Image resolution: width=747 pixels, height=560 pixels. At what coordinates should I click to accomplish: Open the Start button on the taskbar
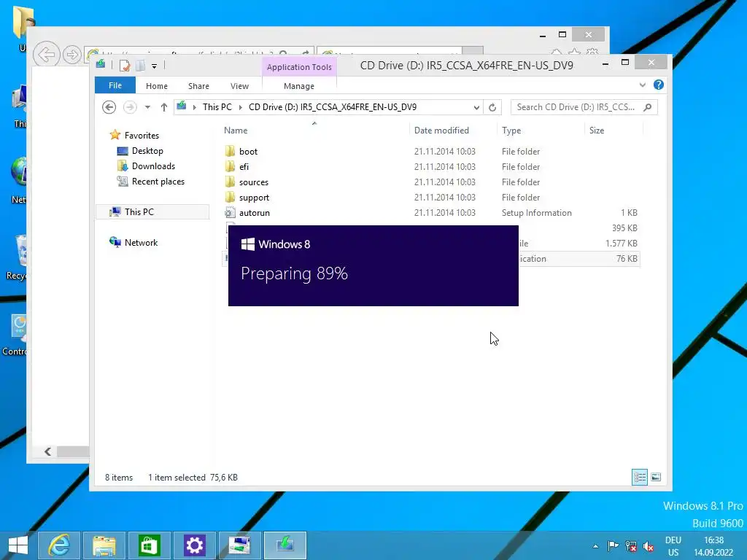point(18,545)
